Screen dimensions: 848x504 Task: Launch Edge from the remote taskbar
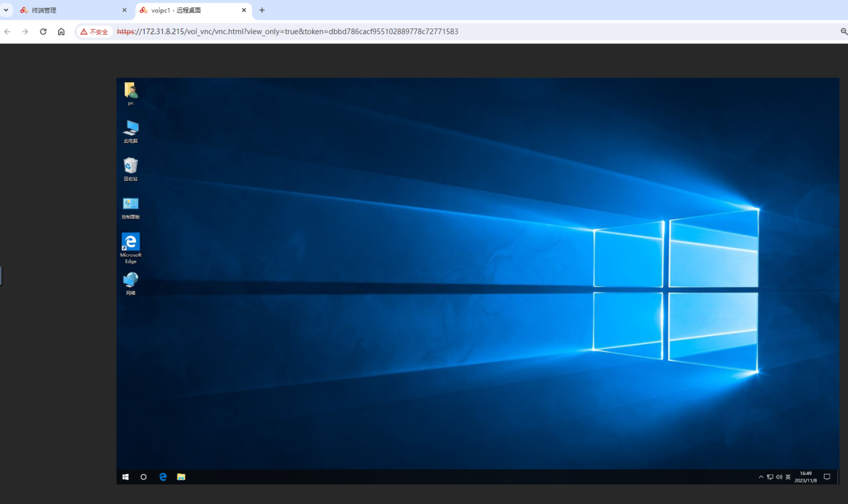(163, 477)
